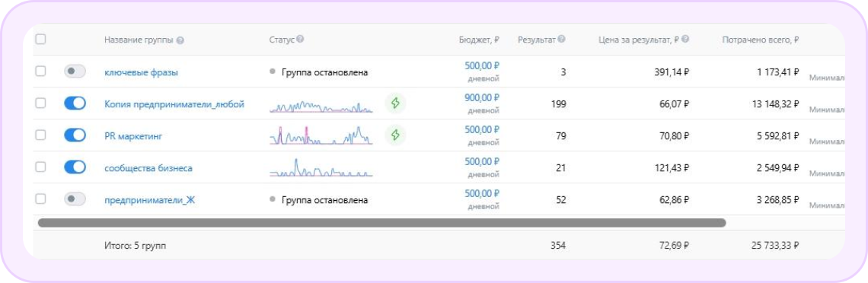Image resolution: width=868 pixels, height=283 pixels.
Task: Click result value 21
Action: 560,168
